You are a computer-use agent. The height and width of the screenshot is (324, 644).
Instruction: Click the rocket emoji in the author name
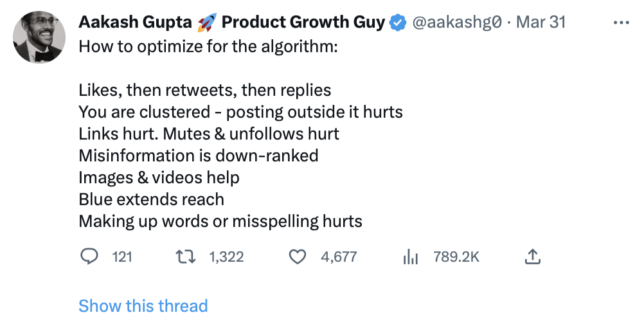(x=207, y=22)
